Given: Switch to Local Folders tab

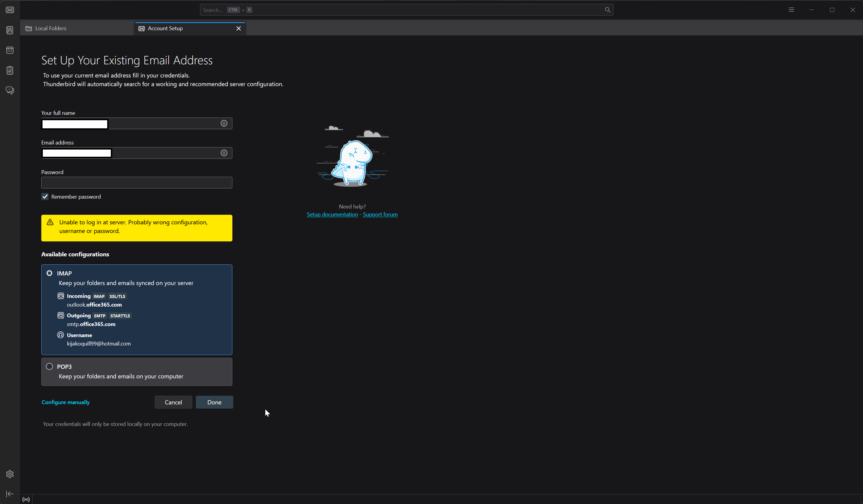Looking at the screenshot, I should (51, 28).
